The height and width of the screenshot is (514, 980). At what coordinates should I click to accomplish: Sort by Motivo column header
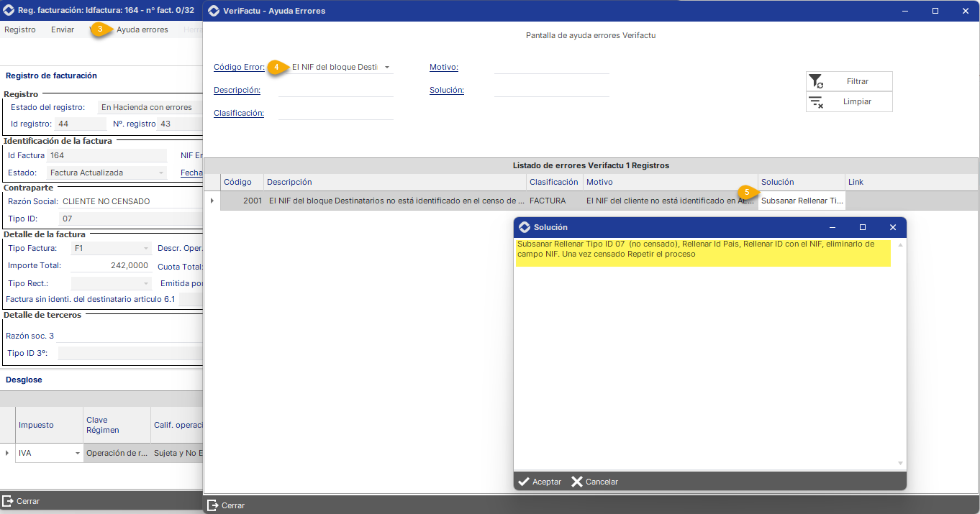coord(670,182)
